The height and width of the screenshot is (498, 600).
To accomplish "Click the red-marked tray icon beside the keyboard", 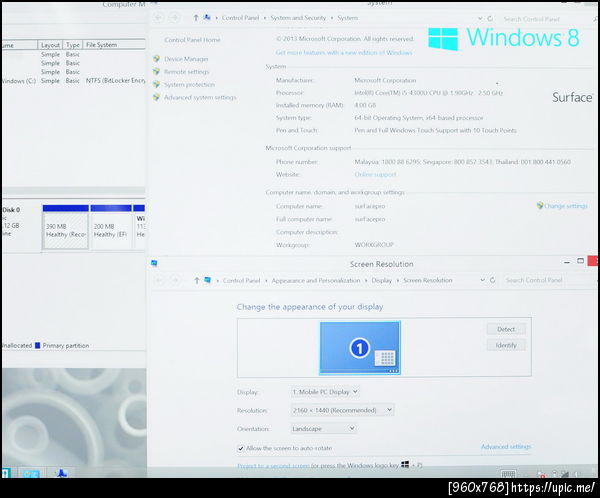I will coord(541,474).
